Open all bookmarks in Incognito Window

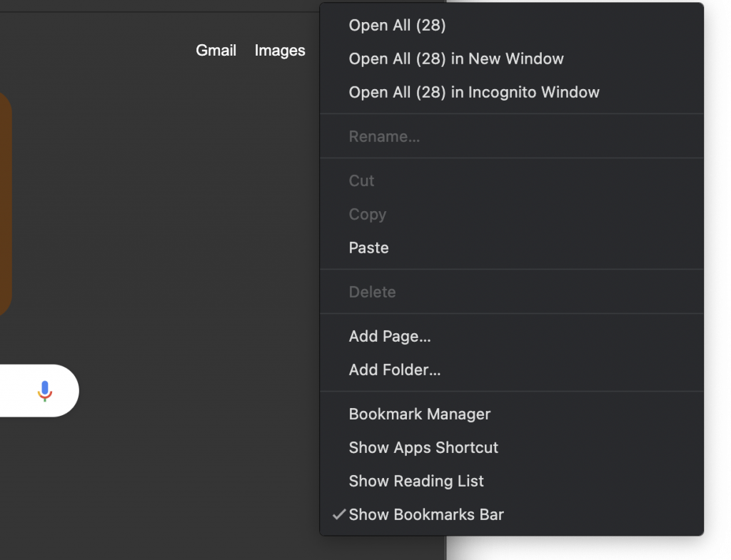point(474,92)
